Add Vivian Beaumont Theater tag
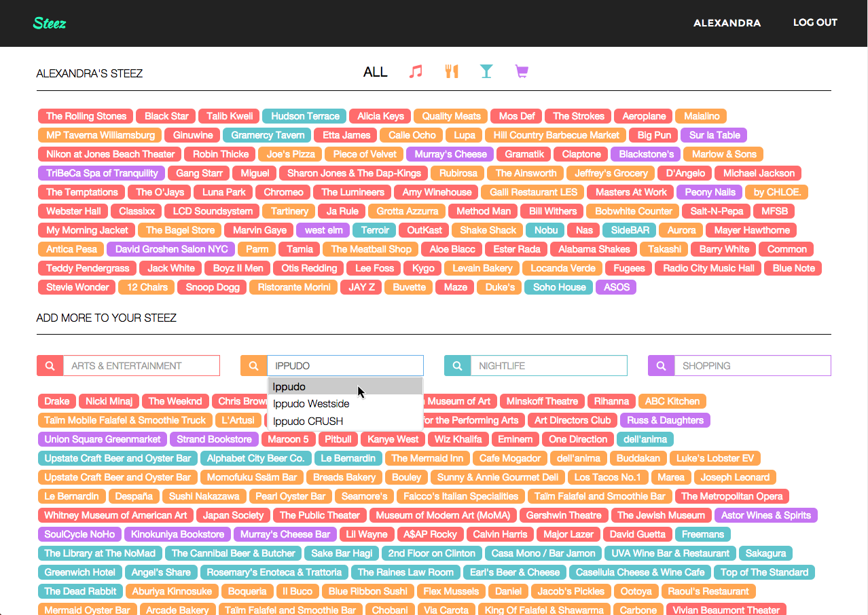Viewport: 868px width, 615px height. tap(726, 610)
